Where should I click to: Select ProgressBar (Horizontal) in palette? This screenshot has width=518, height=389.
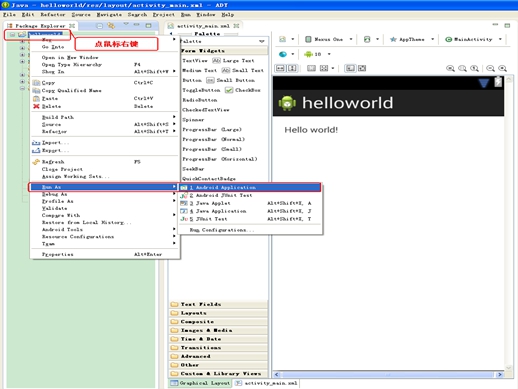(220, 159)
